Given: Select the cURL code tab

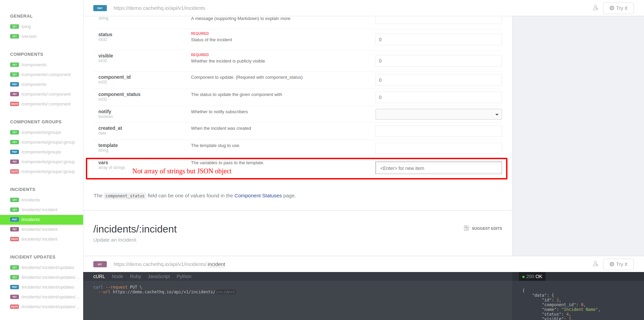Looking at the screenshot, I should pos(99,276).
